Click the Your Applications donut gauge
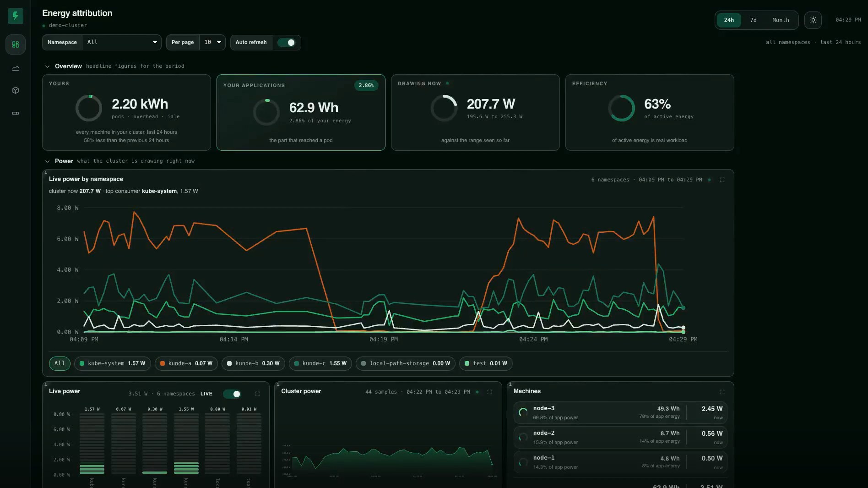Viewport: 868px width, 488px height. 266,112
